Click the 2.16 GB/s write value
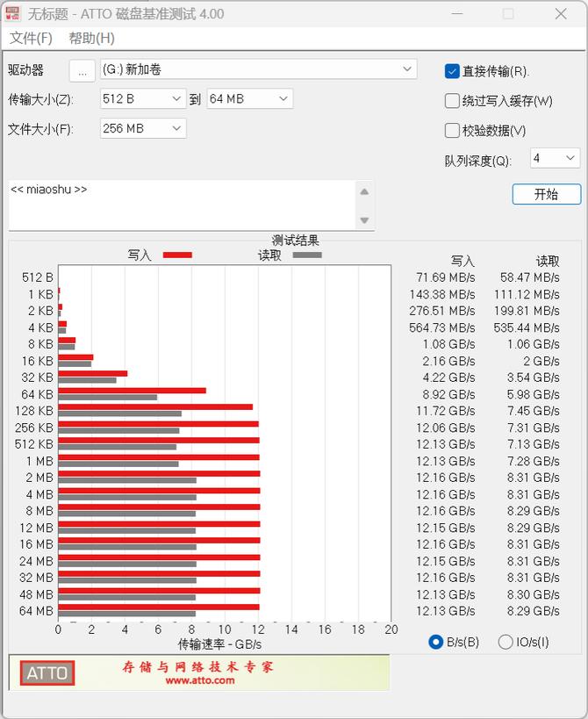The image size is (588, 719). pos(448,362)
